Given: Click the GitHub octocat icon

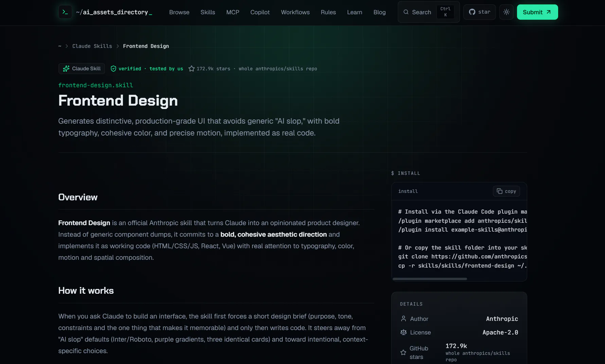Looking at the screenshot, I should point(472,12).
